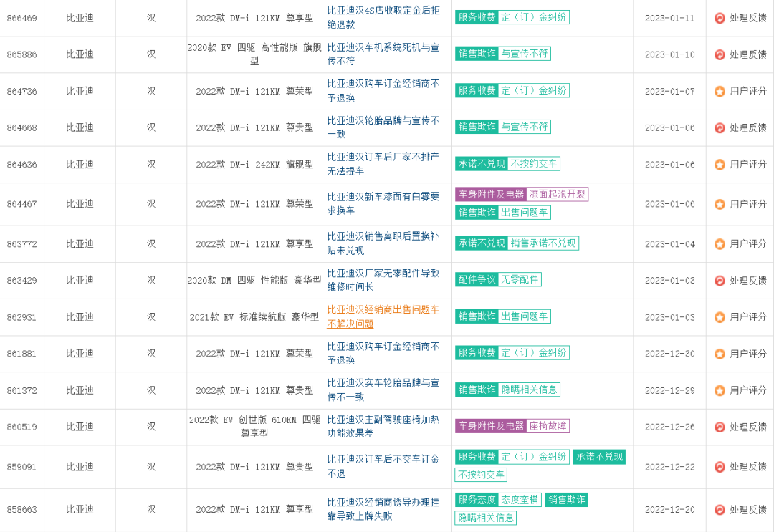Click the 座椅故障 problem tag
Screen dimensions: 774x532
548,426
